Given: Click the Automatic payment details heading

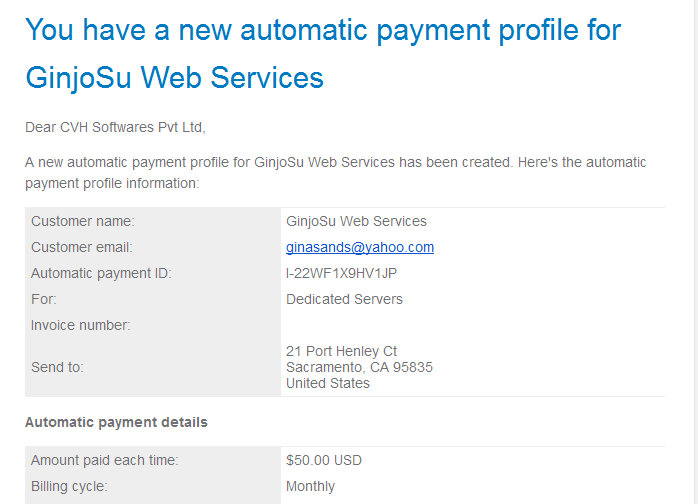Looking at the screenshot, I should 116,422.
